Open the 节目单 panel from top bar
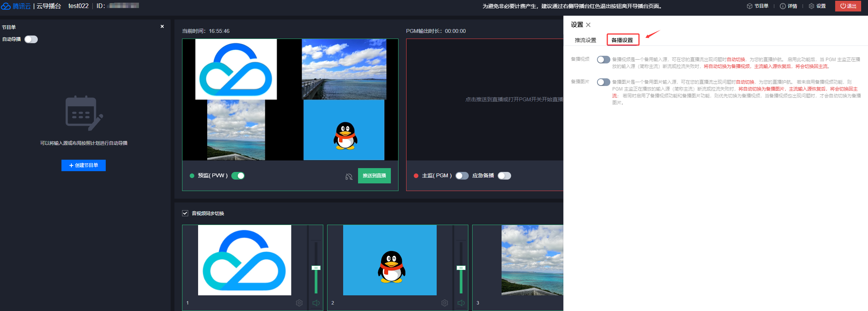 [x=758, y=6]
